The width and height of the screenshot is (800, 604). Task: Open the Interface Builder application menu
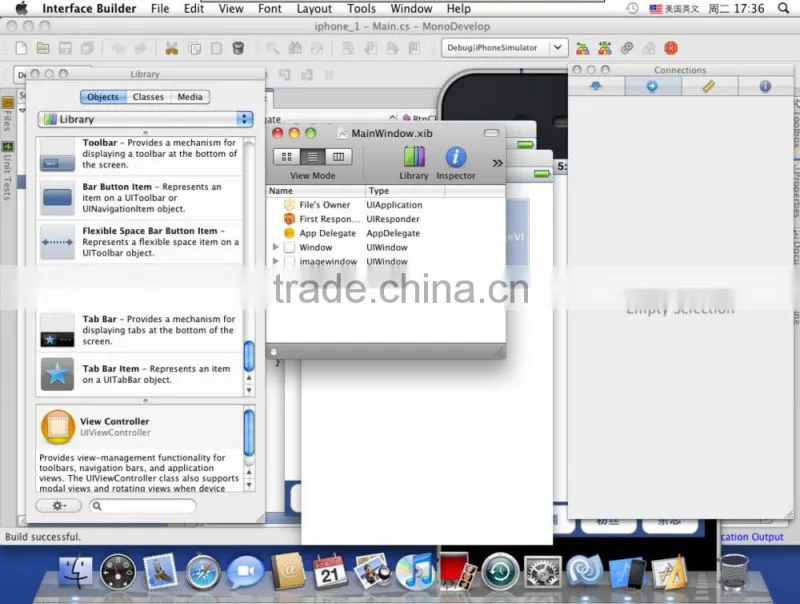tap(89, 9)
